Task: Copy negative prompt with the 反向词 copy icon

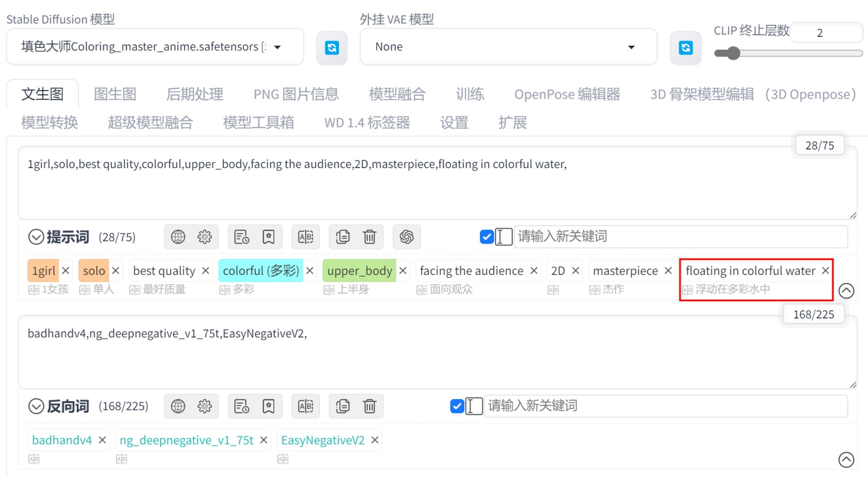Action: 343,406
